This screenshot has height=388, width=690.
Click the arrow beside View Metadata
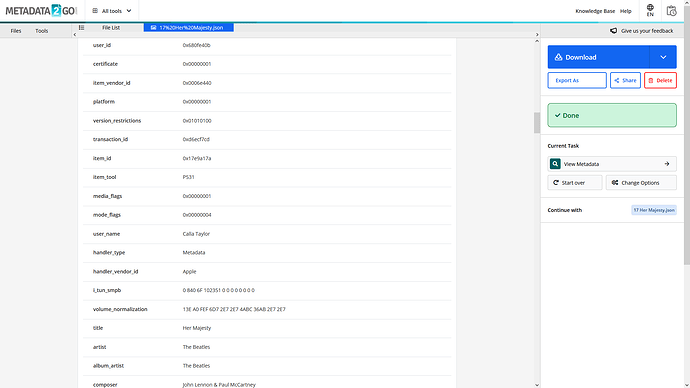(x=667, y=164)
